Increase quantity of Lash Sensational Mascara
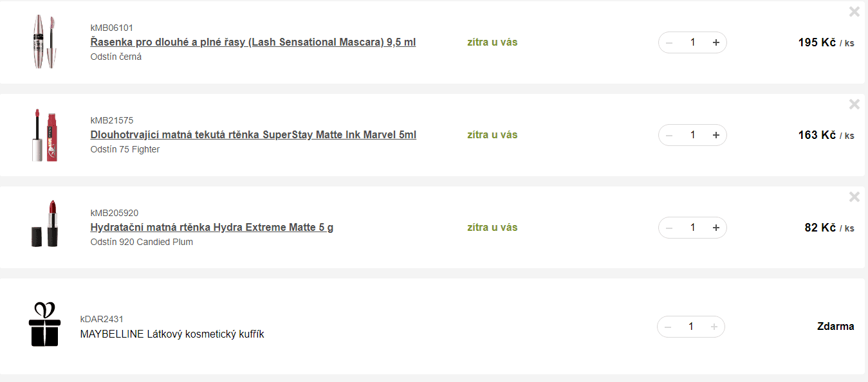 pos(716,42)
